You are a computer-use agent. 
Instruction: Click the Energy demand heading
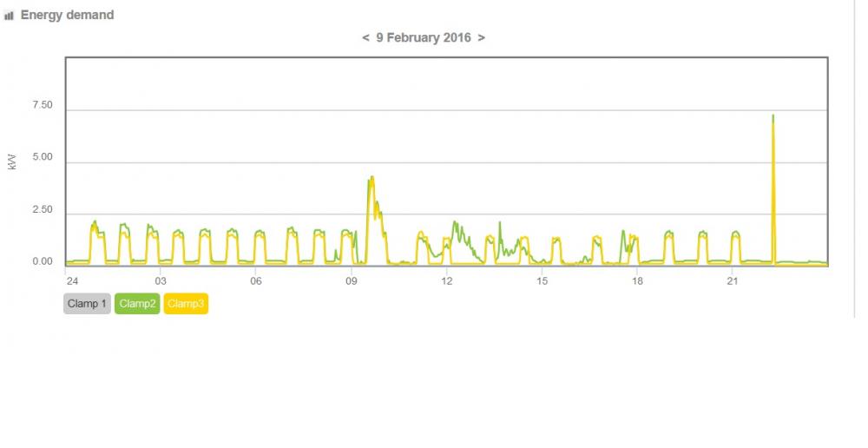coord(67,15)
